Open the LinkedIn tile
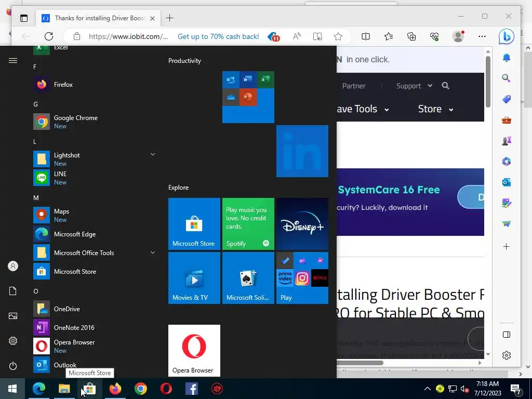Viewport: 532px width, 399px height. [302, 151]
